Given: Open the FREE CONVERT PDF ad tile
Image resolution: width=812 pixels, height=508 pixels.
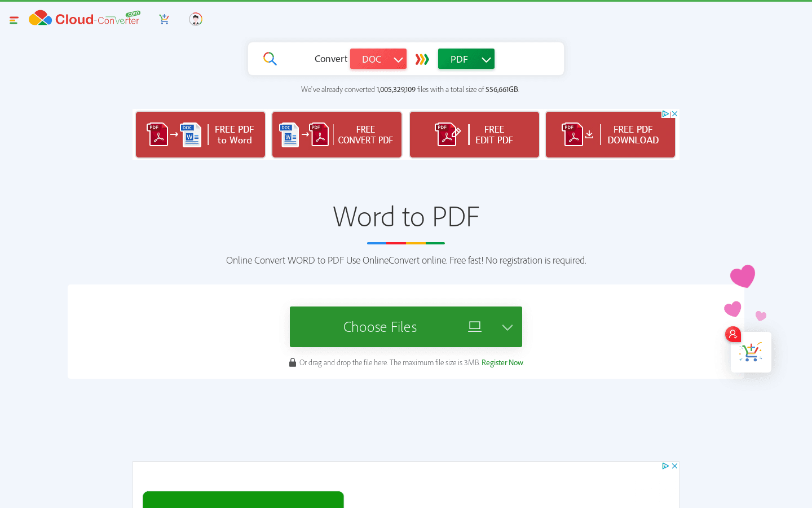Looking at the screenshot, I should (337, 134).
